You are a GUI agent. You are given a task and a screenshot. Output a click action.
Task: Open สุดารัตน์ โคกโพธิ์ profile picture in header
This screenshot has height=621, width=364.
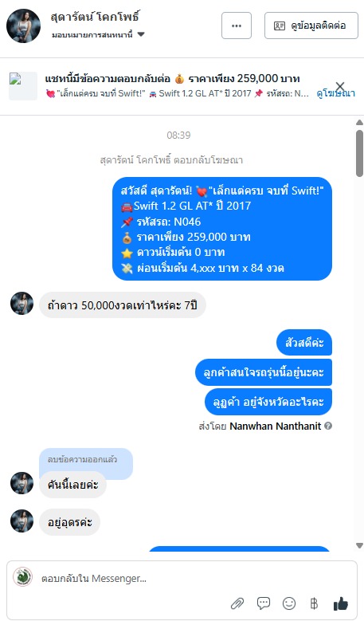click(x=23, y=26)
